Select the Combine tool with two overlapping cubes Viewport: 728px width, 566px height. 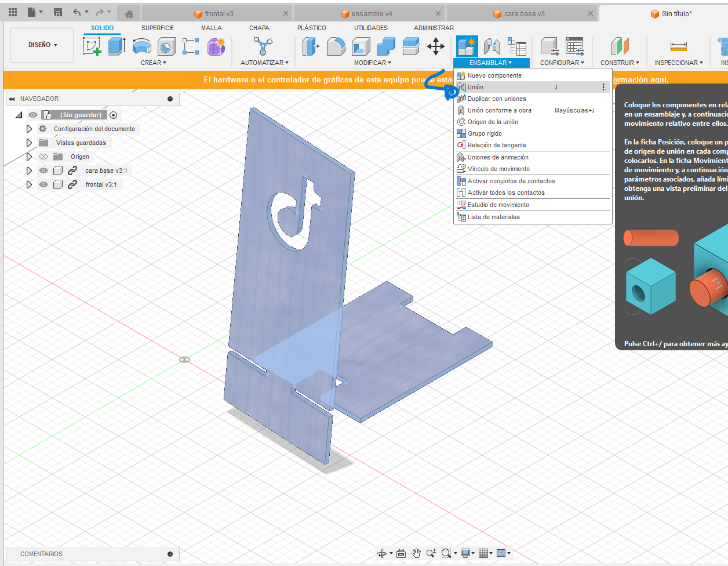[386, 46]
